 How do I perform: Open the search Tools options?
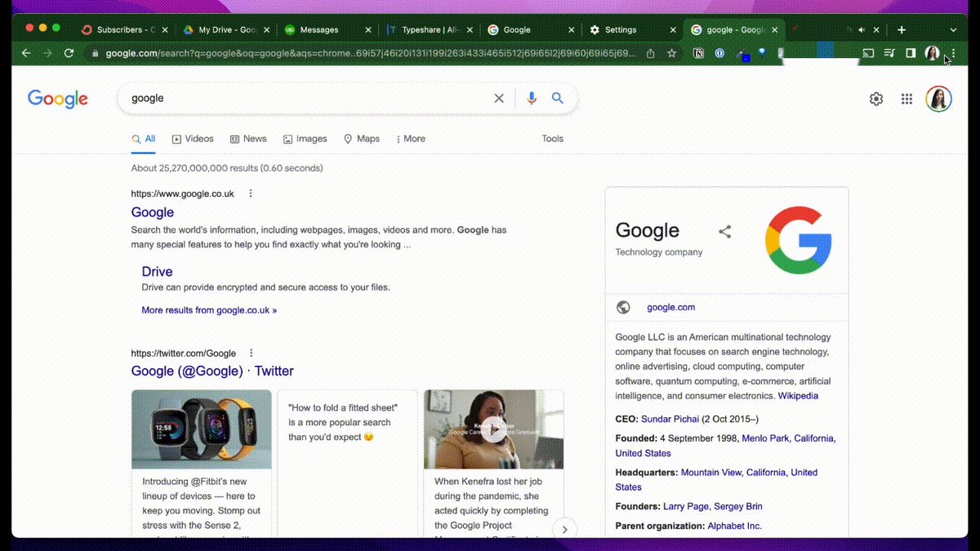[553, 139]
